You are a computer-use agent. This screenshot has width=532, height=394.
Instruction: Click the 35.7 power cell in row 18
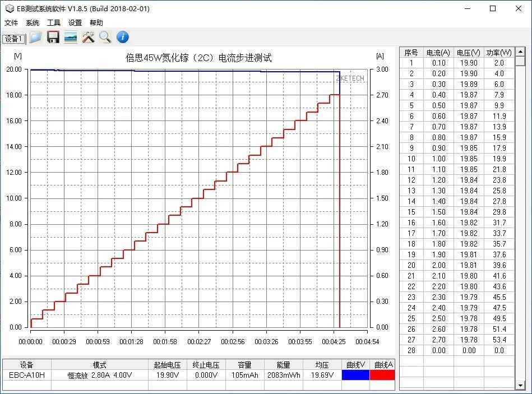pyautogui.click(x=499, y=244)
